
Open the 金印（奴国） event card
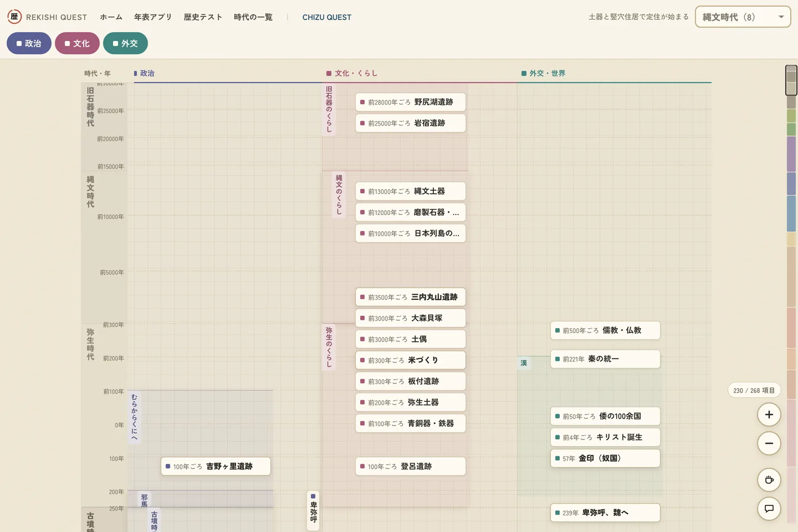click(x=605, y=458)
